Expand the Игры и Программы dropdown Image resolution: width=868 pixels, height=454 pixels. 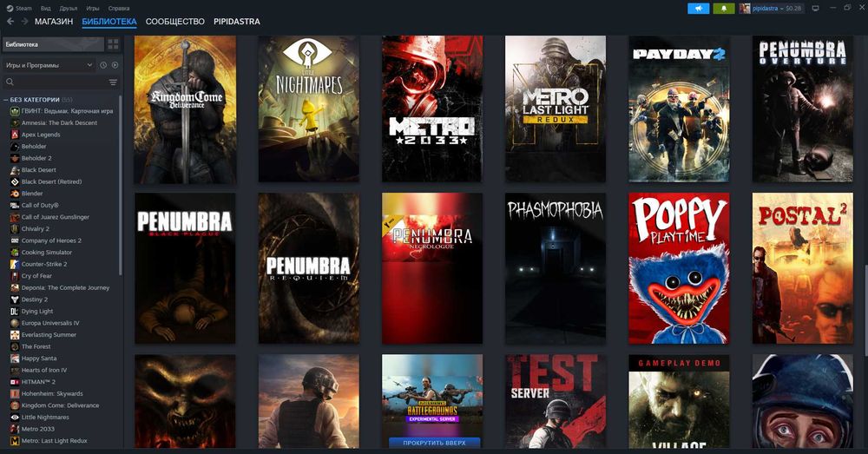[x=49, y=65]
